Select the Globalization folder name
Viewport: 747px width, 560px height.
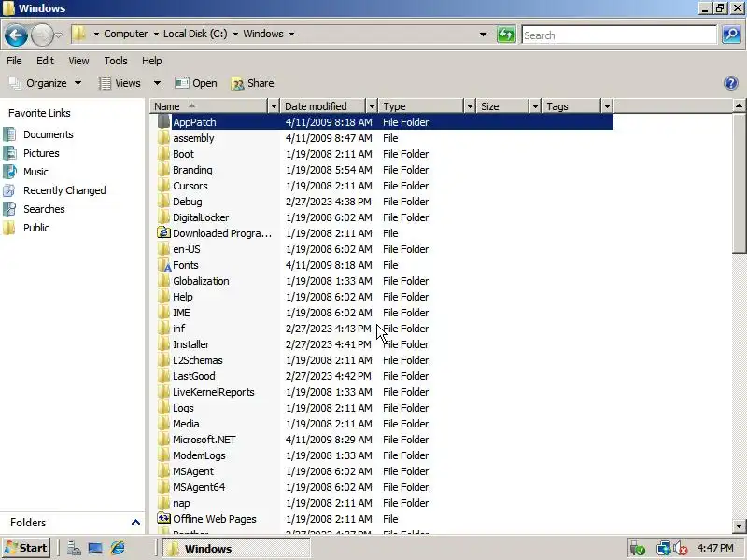201,281
